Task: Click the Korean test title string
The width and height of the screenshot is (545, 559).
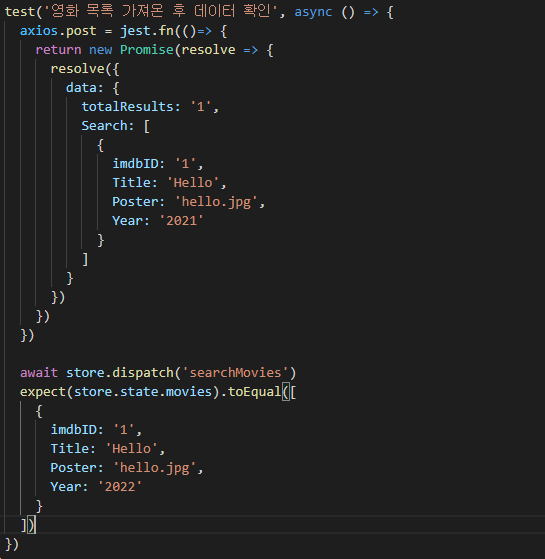Action: click(160, 11)
